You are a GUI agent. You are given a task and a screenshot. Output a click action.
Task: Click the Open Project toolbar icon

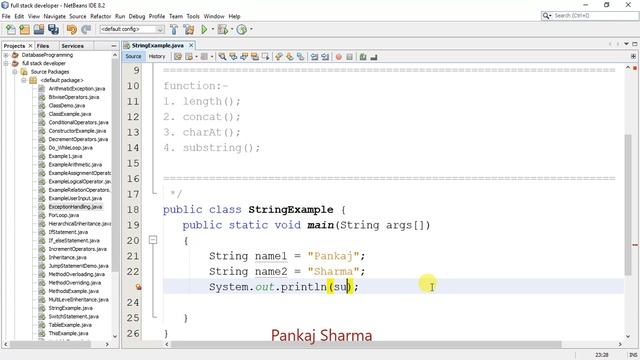pyautogui.click(x=39, y=29)
